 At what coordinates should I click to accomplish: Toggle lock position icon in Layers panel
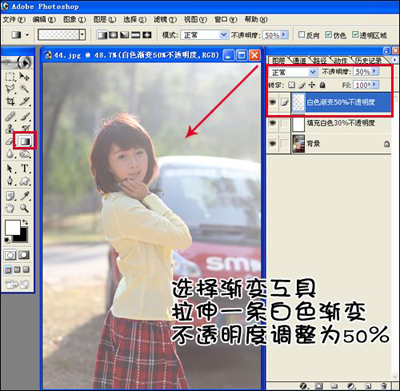312,85
